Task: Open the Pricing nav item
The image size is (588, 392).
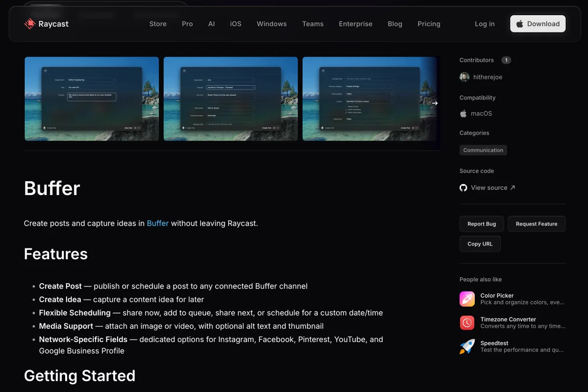Action: [x=429, y=24]
